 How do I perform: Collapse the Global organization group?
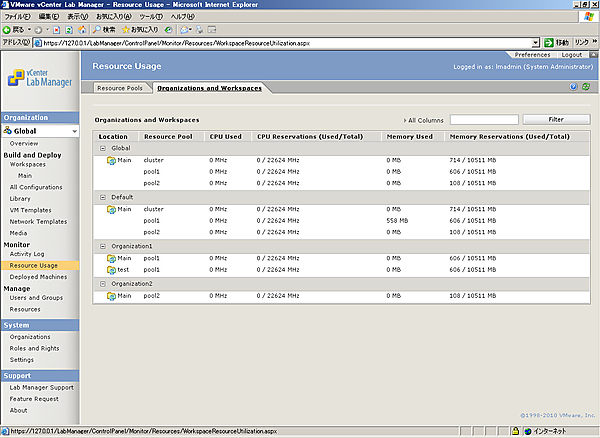102,147
